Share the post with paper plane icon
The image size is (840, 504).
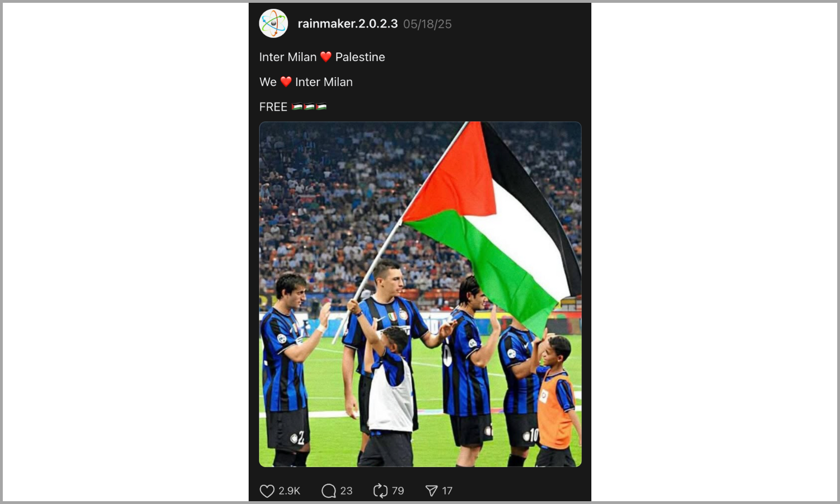[431, 491]
